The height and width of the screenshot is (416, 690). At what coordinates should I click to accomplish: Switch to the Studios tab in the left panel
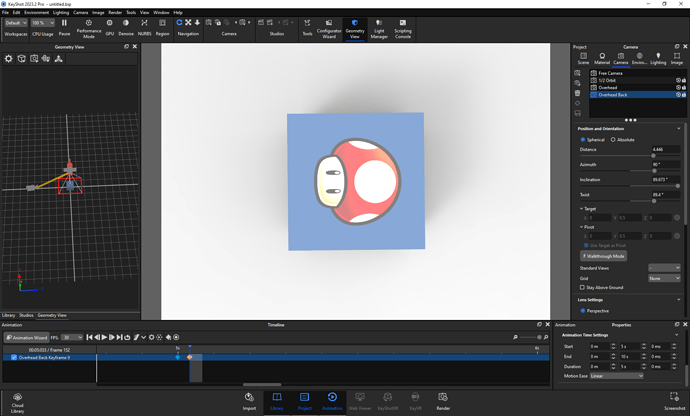point(26,315)
